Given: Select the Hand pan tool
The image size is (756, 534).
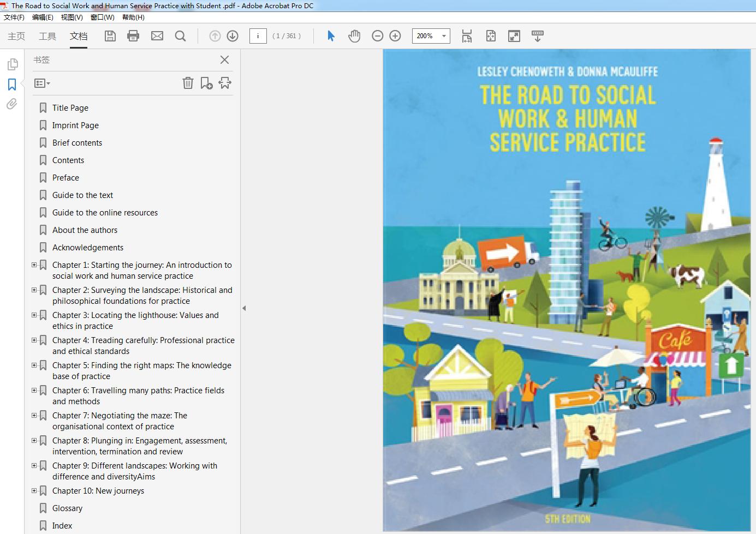Looking at the screenshot, I should pyautogui.click(x=354, y=36).
